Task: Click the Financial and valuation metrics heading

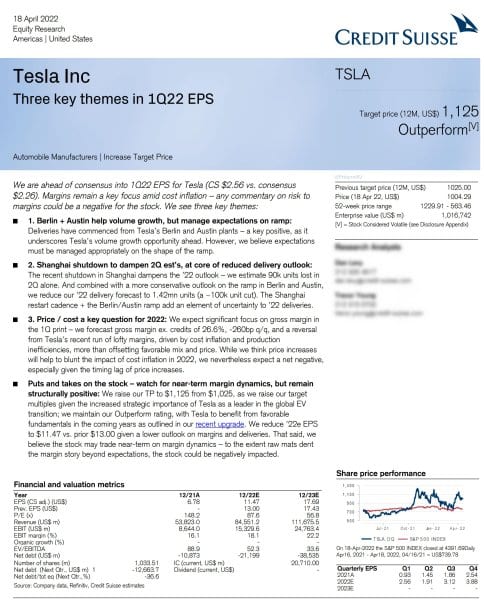Action: 69,484
